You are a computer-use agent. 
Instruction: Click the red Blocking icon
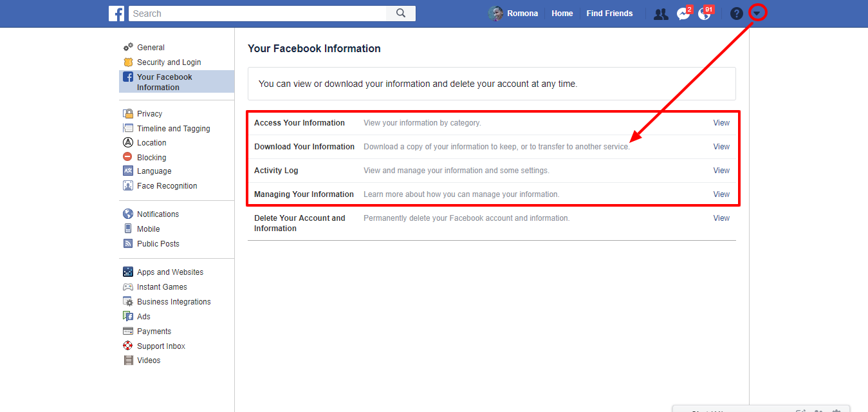tap(128, 157)
